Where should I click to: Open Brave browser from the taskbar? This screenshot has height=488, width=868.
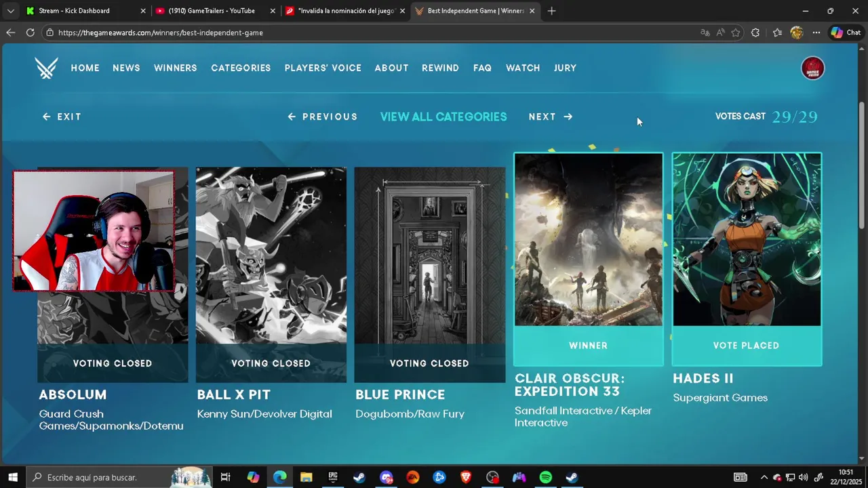point(466,477)
